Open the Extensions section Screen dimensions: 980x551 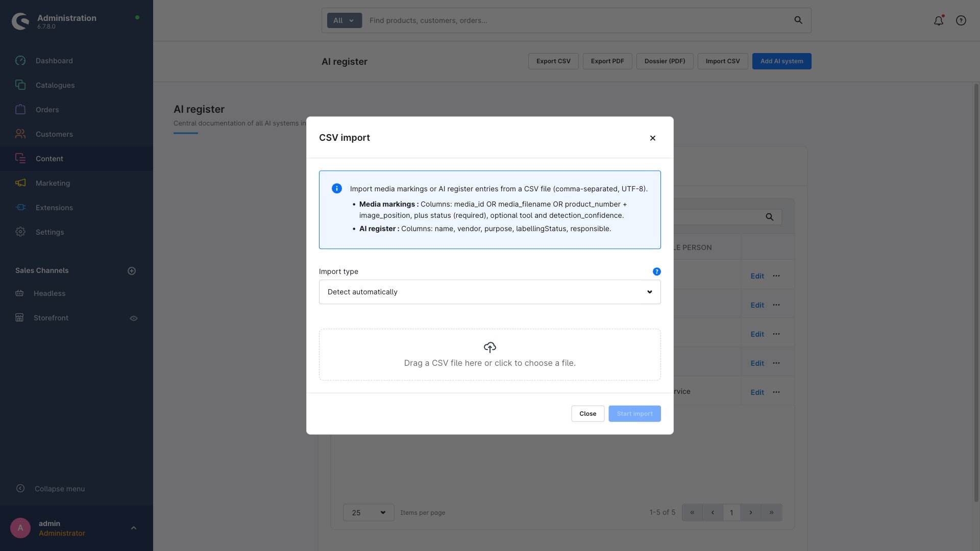click(x=54, y=208)
